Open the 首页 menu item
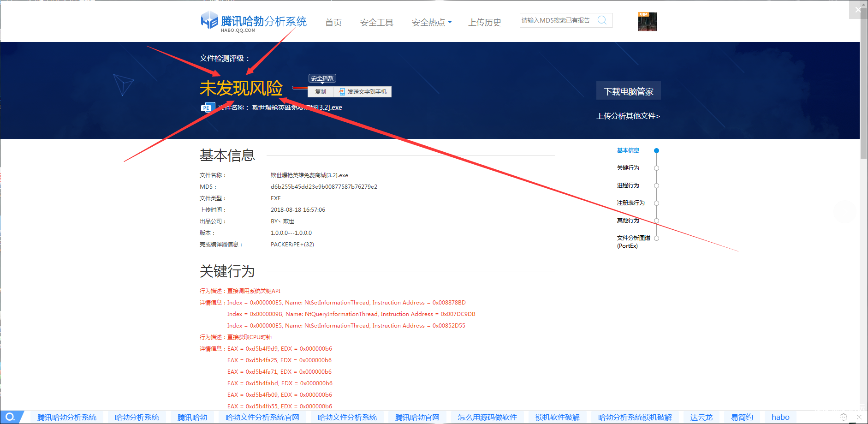This screenshot has width=868, height=424. tap(333, 23)
